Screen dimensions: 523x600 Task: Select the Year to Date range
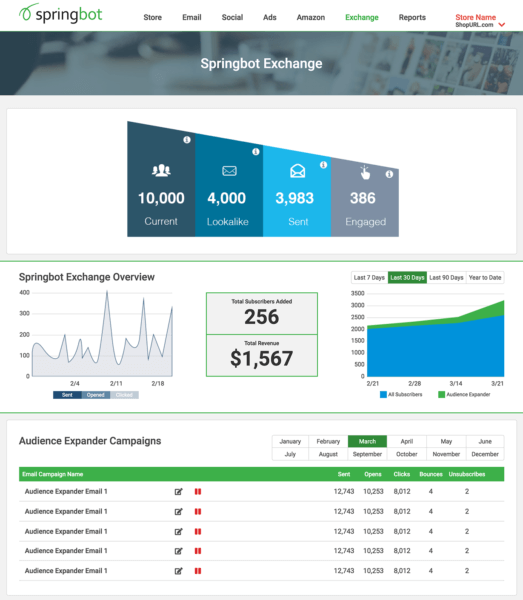click(485, 277)
